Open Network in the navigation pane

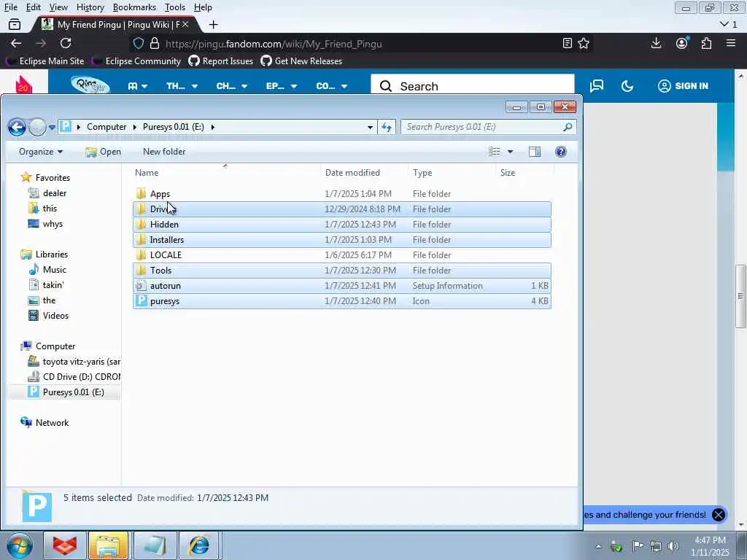tap(52, 423)
